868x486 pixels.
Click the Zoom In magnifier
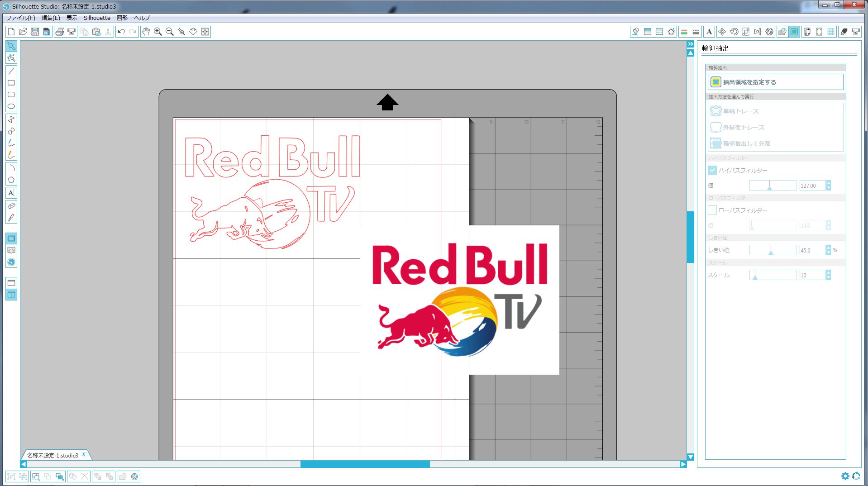click(158, 32)
